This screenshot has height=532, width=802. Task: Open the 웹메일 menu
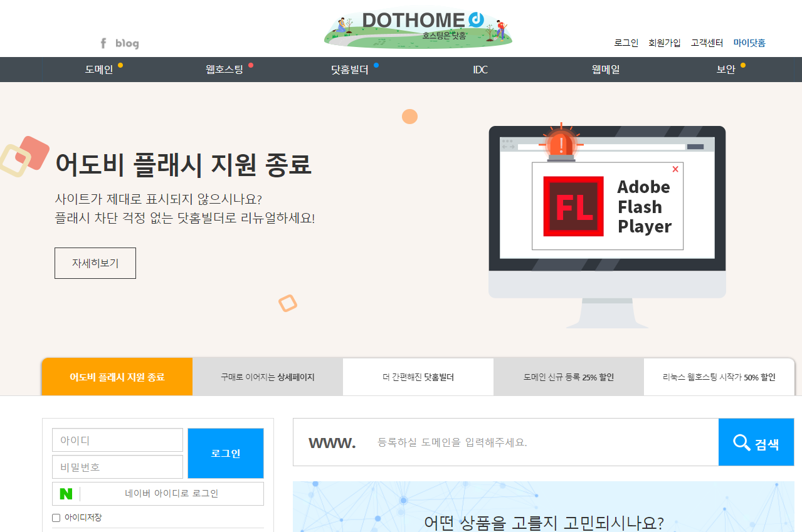point(606,70)
